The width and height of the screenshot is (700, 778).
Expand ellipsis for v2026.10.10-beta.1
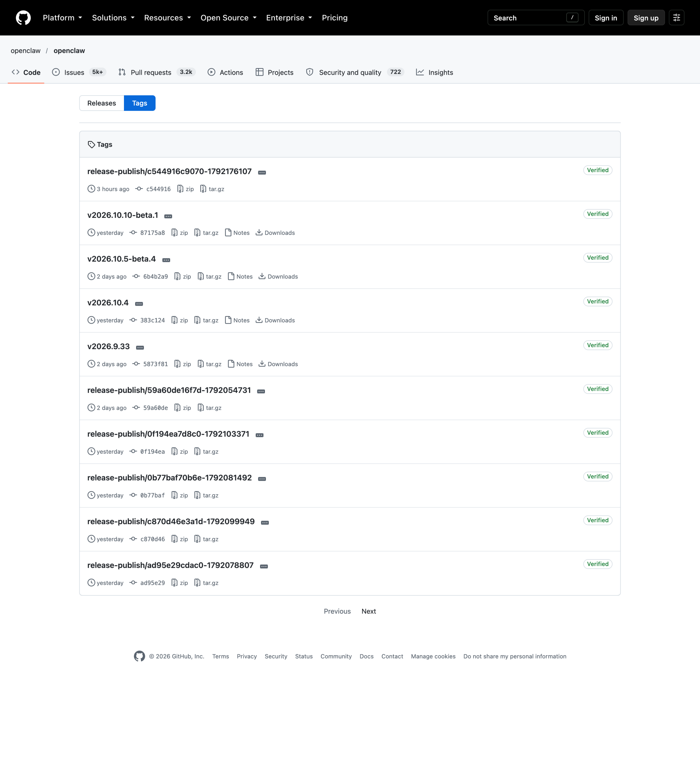point(168,217)
